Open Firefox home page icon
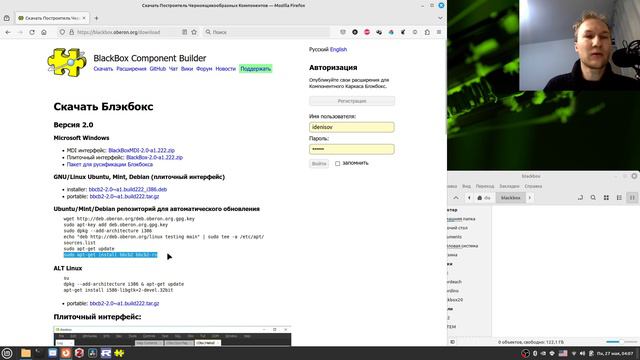The width and height of the screenshot is (640, 360). 44,32
